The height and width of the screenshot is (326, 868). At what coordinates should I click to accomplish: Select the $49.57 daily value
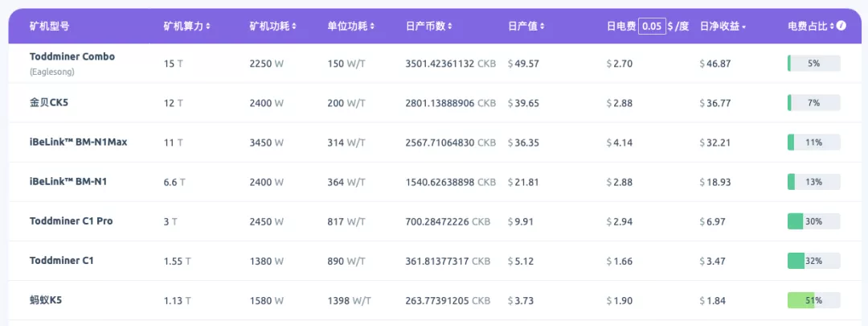pyautogui.click(x=523, y=64)
